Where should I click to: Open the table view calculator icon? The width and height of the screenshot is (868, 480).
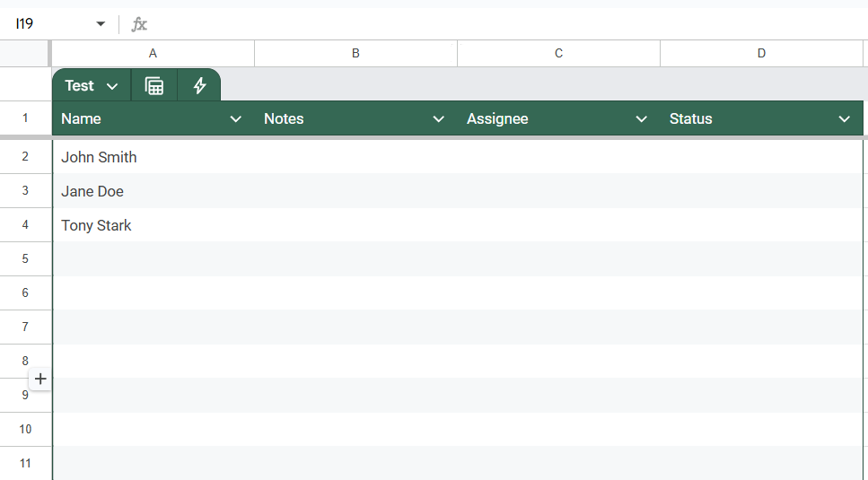click(x=153, y=86)
